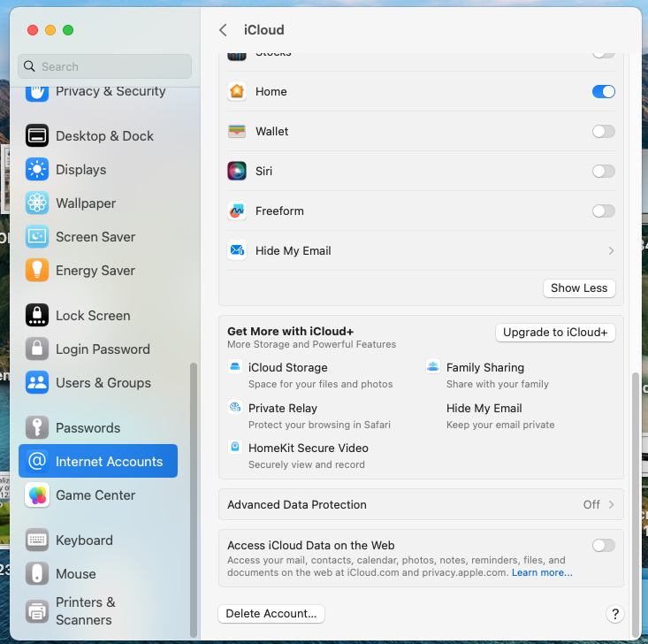648x644 pixels.
Task: Click the sidebar scrollbar
Action: tap(193, 500)
